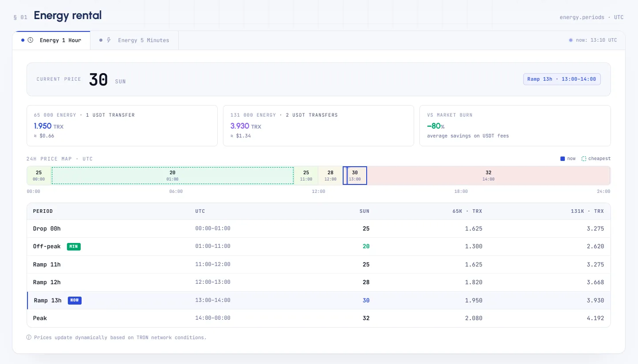Click the 28 SUN 12:00 price map segment
The image size is (638, 364).
(x=330, y=176)
